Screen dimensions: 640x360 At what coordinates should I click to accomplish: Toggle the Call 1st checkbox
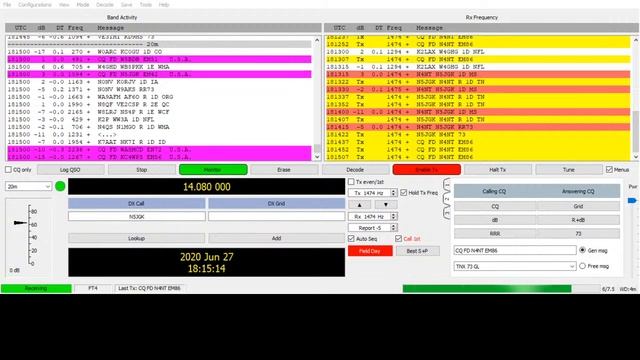[x=398, y=238]
